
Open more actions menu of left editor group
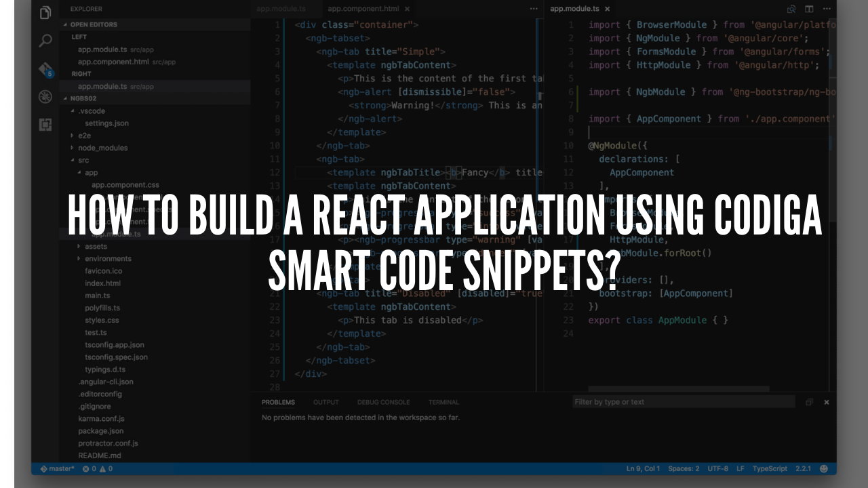coord(534,9)
